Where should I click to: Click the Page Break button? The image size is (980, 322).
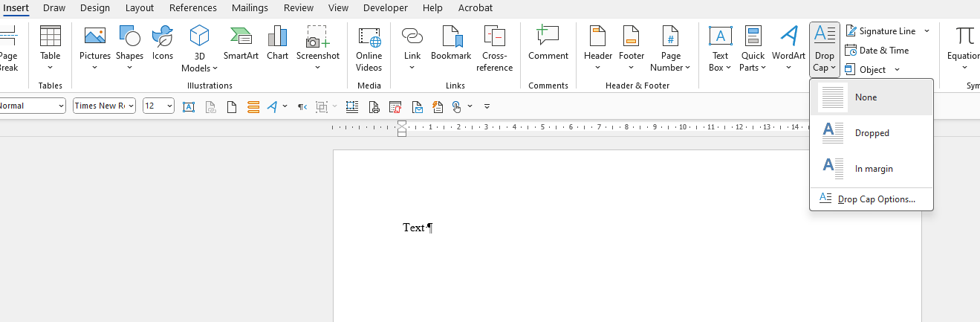point(9,48)
